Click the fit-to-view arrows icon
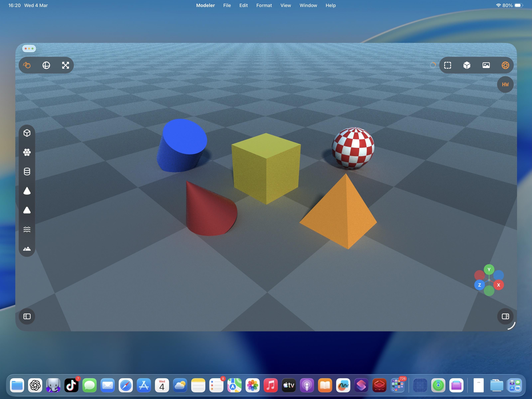This screenshot has height=399, width=532. coord(65,65)
